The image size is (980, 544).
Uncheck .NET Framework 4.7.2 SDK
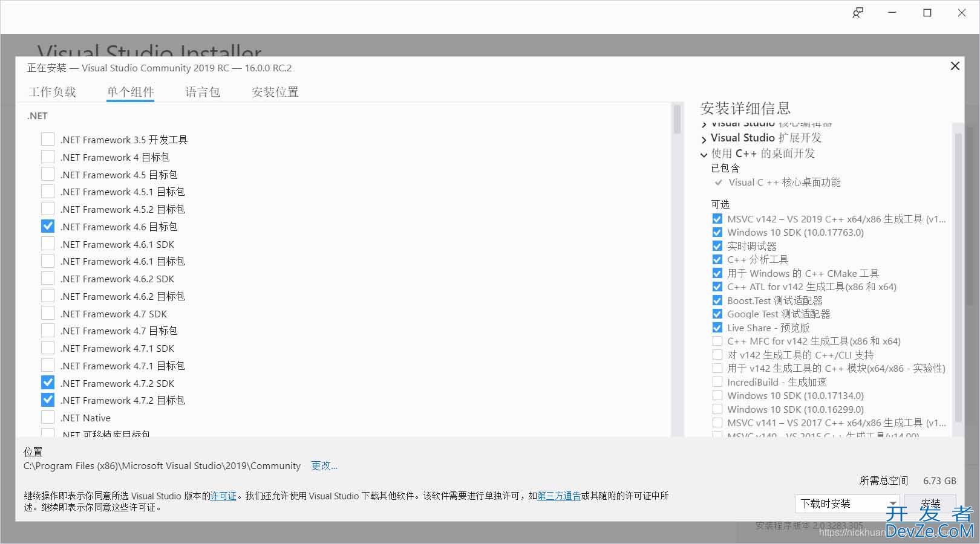pos(48,383)
